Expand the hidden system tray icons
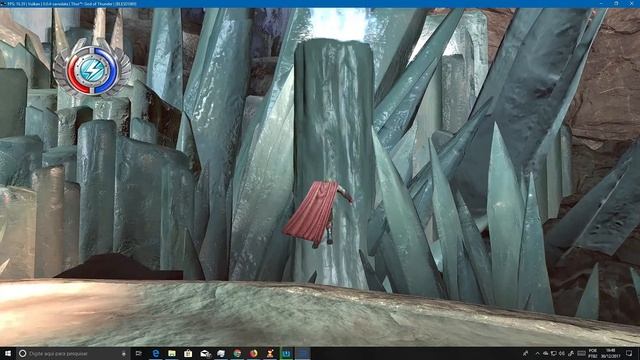This screenshot has width=640, height=360. [537, 353]
